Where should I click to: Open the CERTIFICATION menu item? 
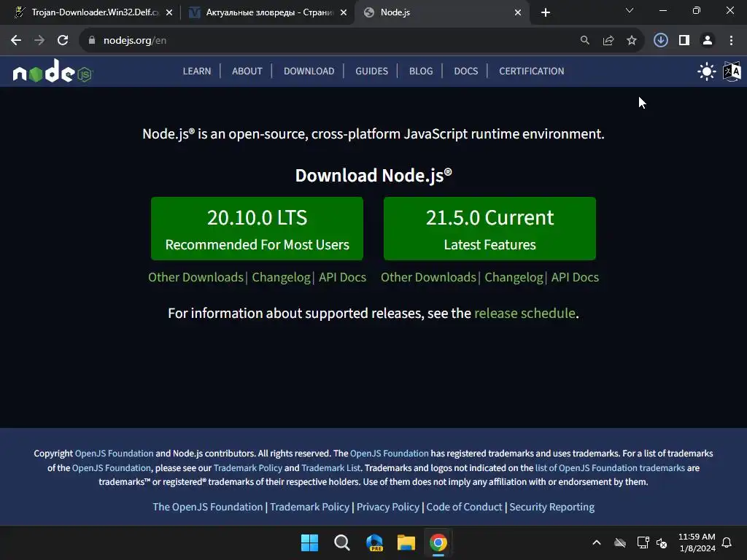[531, 71]
